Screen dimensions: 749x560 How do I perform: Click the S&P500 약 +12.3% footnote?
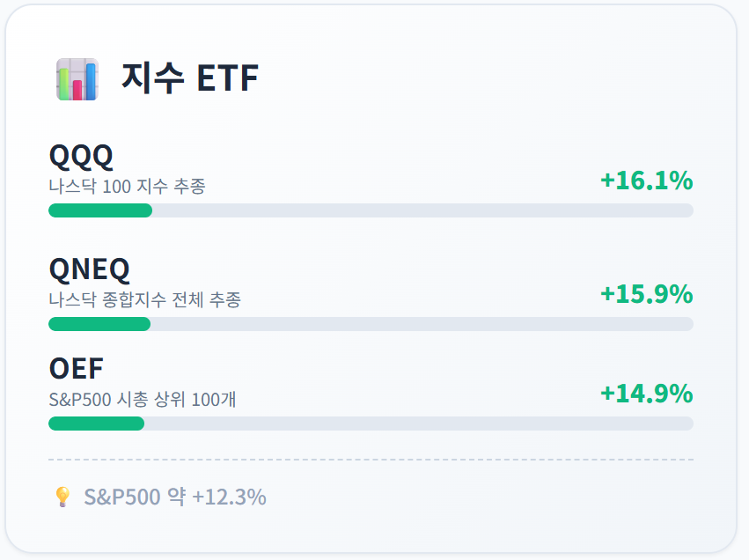175,497
